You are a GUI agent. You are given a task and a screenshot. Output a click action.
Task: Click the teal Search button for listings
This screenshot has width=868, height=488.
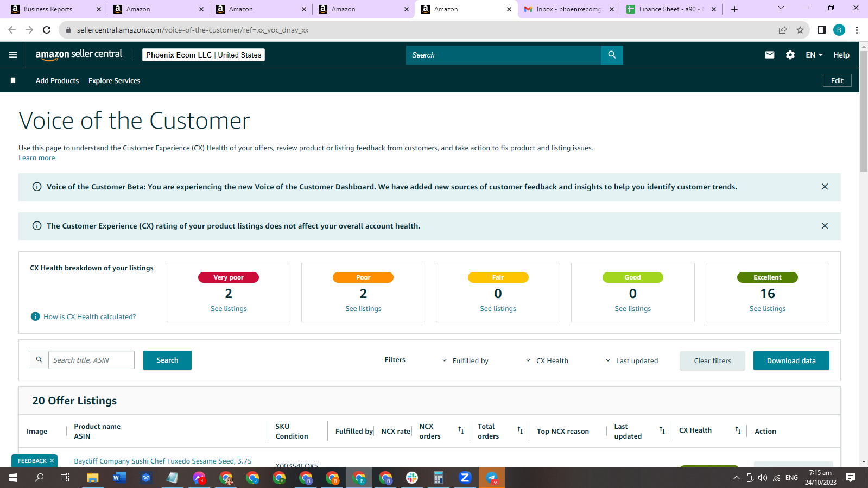pos(167,360)
